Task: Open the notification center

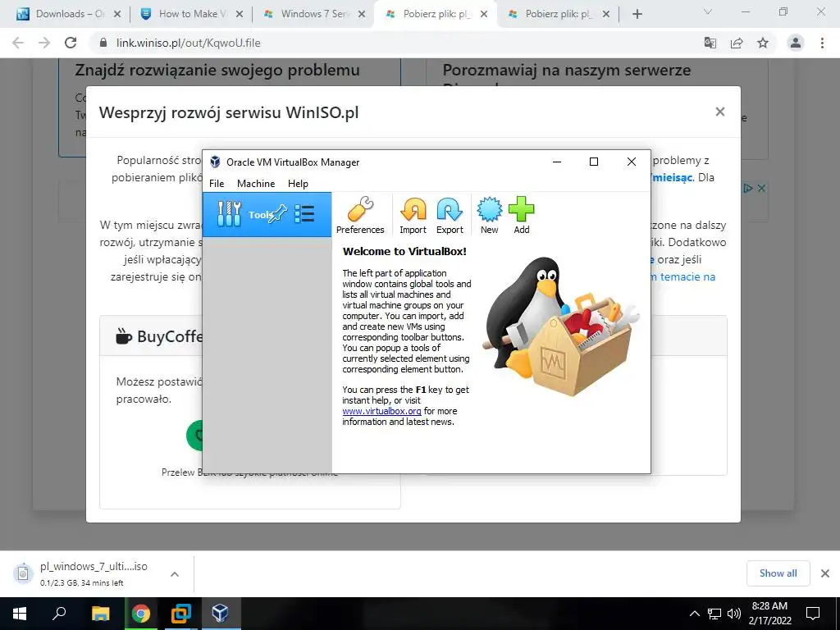Action: [813, 614]
